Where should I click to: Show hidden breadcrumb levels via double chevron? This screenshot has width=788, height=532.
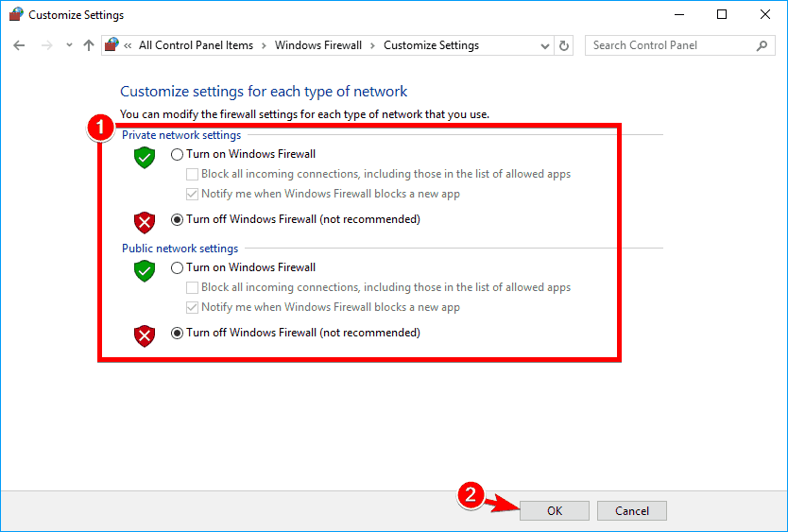pos(128,45)
